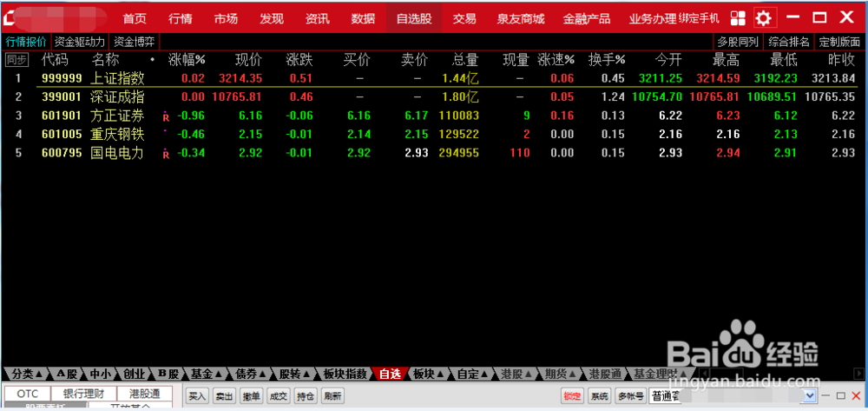
Task: Select the 自选 bottom tab
Action: point(390,374)
